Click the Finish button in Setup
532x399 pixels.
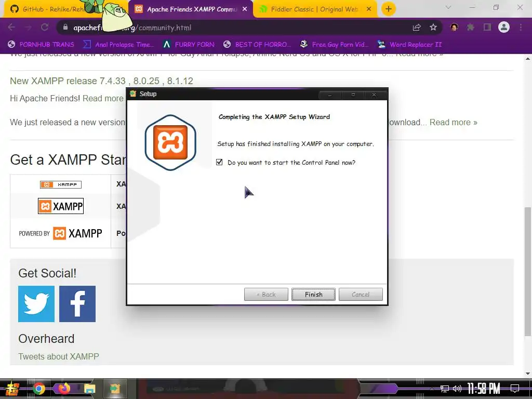313,294
